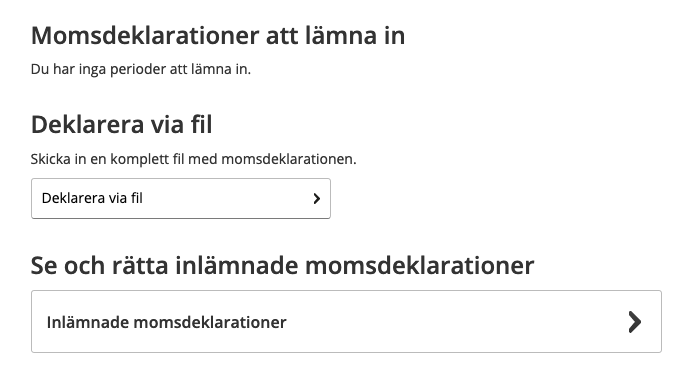
Task: Click the word 'fil' in the Deklarera via fil heading
Action: 201,125
